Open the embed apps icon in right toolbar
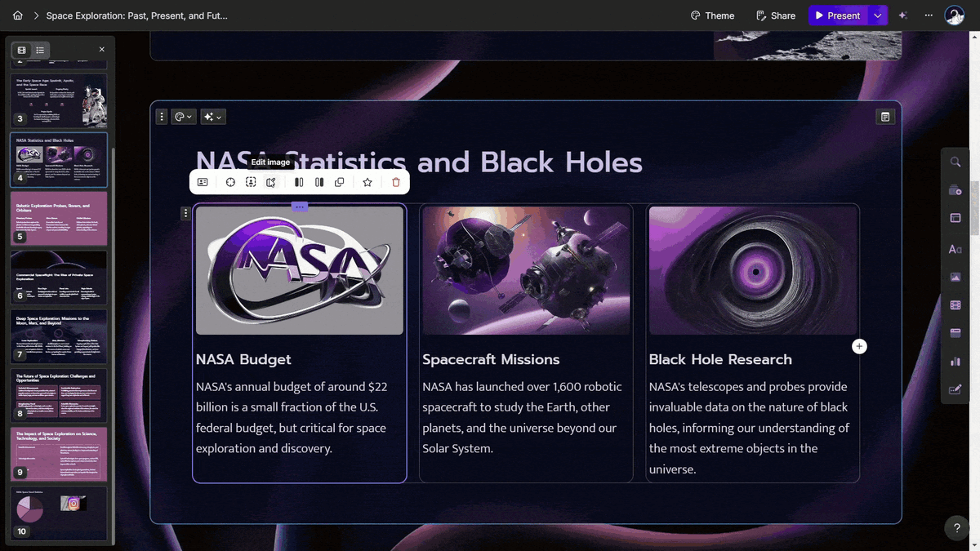This screenshot has width=980, height=551. coord(955,333)
